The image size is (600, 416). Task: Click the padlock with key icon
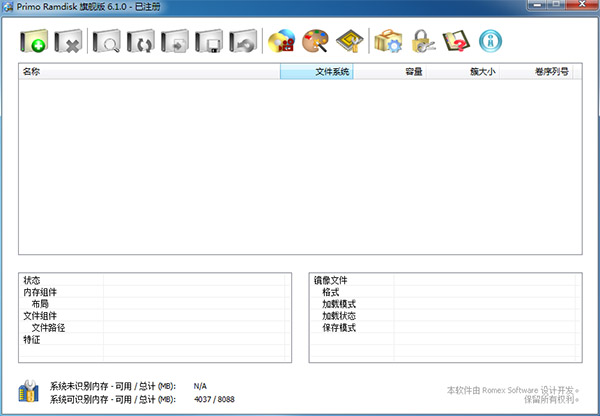pyautogui.click(x=422, y=42)
